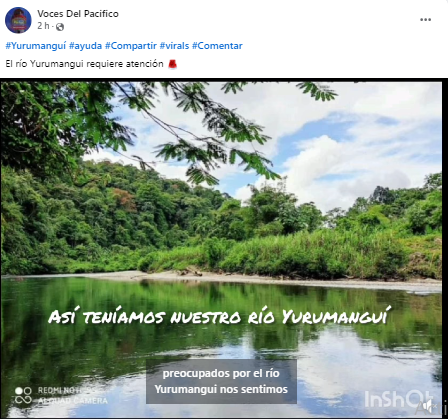Click the sandy riverbank in the video

click(x=233, y=278)
